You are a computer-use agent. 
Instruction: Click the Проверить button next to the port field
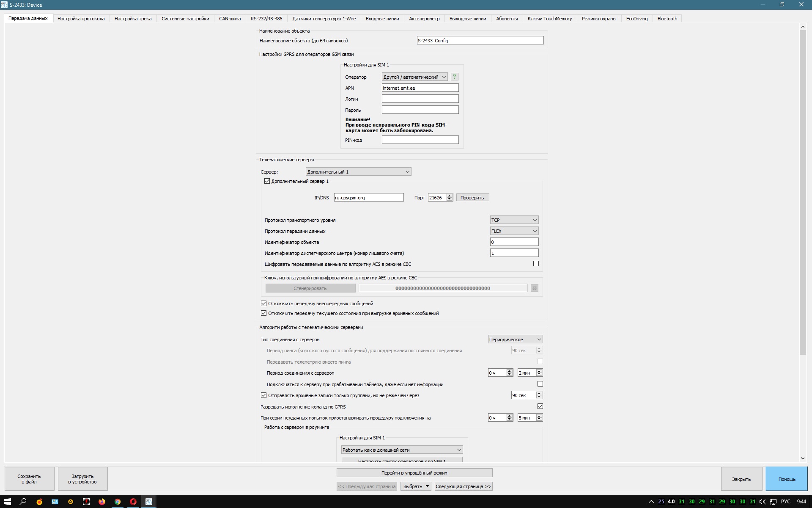click(x=472, y=198)
